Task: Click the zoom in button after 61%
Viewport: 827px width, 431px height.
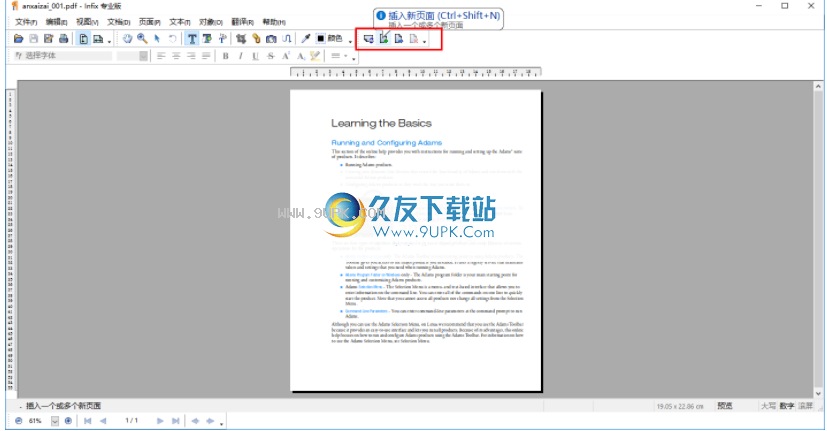Action: (x=68, y=420)
